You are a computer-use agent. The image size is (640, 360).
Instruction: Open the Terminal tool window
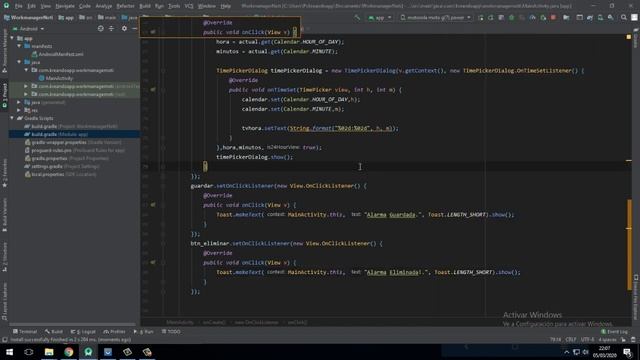tap(25, 332)
